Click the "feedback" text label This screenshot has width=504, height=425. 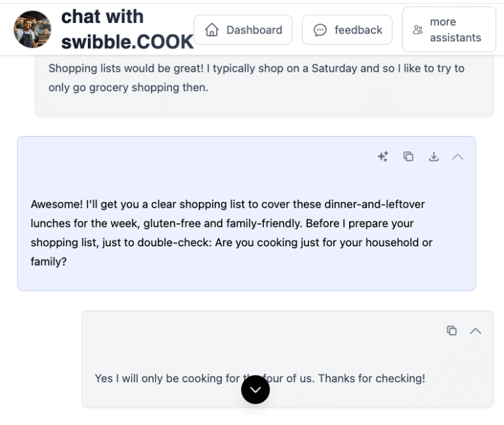click(x=358, y=30)
